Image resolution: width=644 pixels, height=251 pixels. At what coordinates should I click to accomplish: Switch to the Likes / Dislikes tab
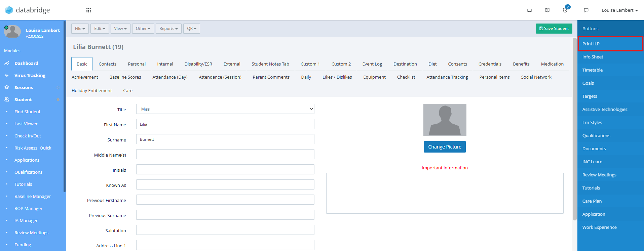337,77
